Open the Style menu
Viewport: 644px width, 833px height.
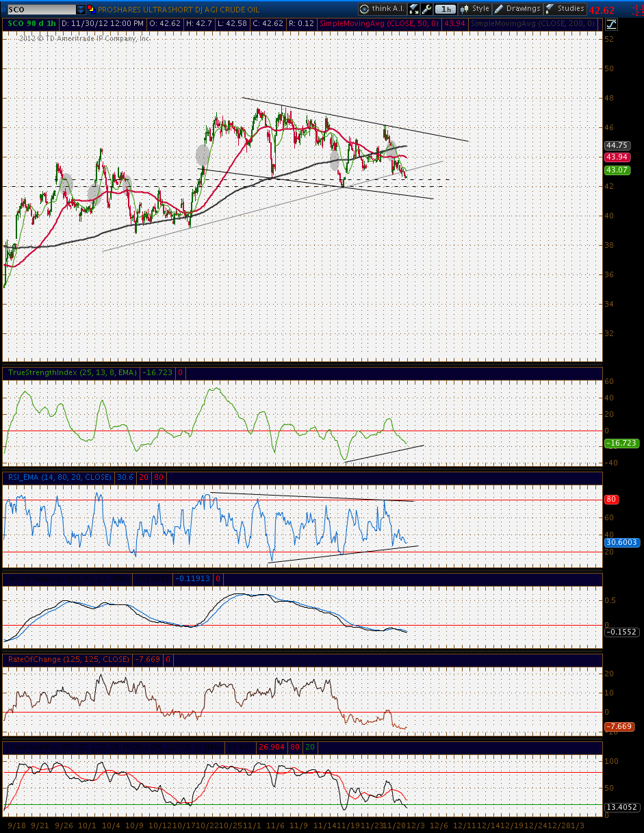tap(474, 9)
